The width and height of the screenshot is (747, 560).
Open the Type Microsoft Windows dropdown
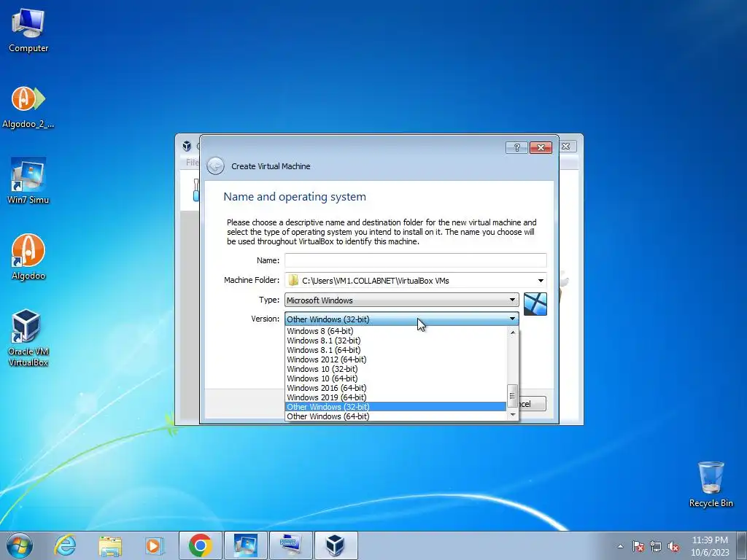click(402, 300)
